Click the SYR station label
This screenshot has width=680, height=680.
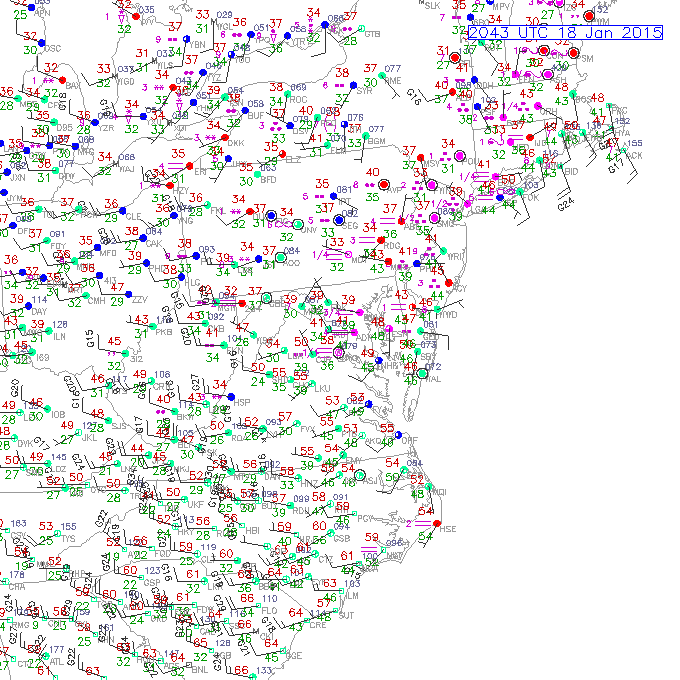click(364, 91)
